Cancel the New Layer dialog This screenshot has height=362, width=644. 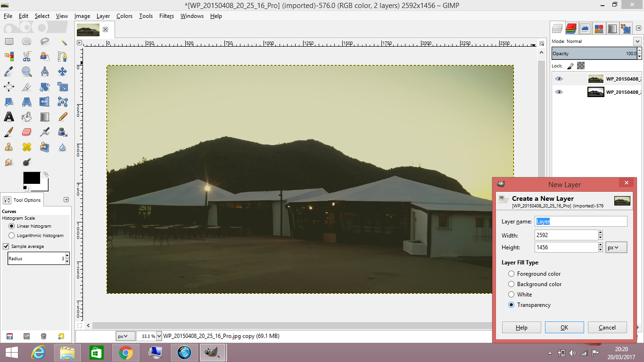(x=607, y=327)
